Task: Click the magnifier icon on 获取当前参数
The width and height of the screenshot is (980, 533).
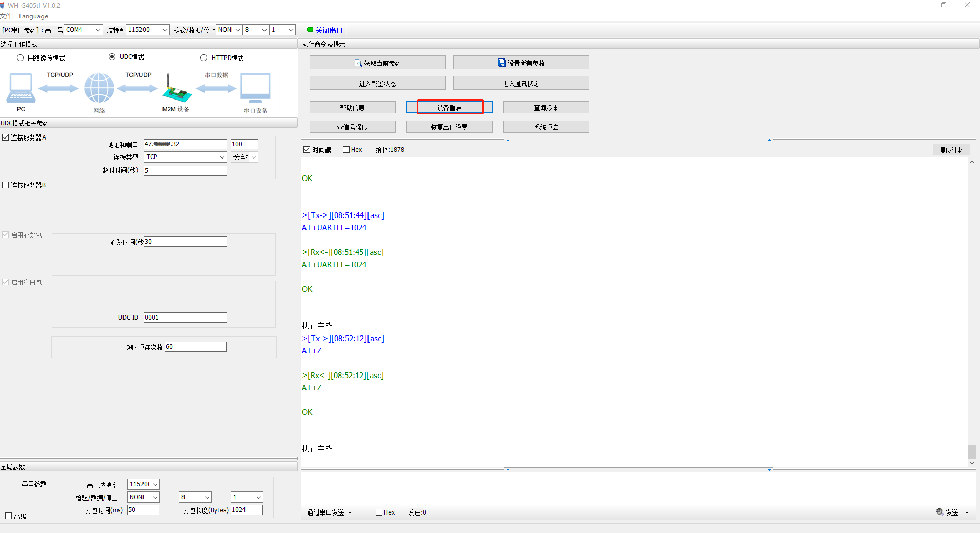Action: pyautogui.click(x=358, y=63)
